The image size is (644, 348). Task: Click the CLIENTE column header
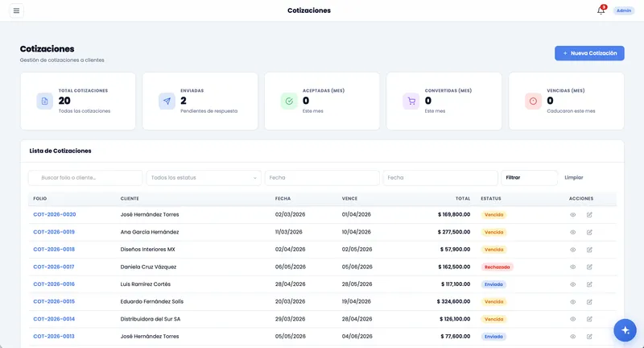pyautogui.click(x=130, y=198)
